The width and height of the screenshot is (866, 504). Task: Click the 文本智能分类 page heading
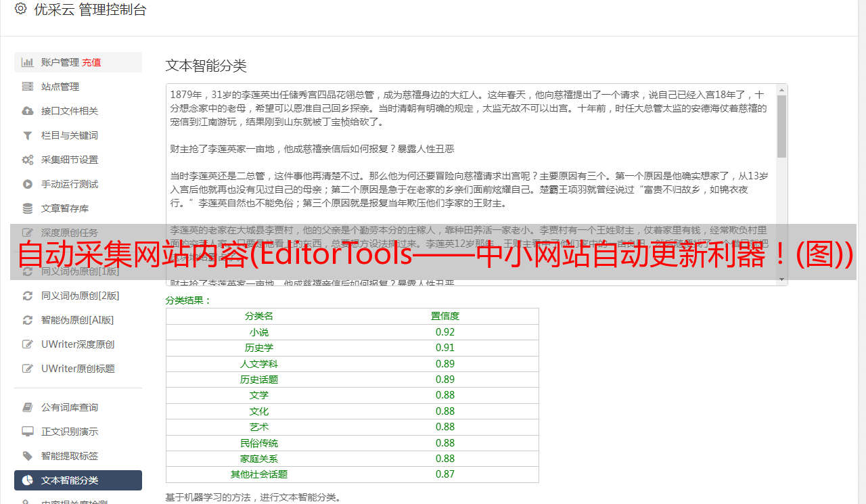[x=206, y=66]
